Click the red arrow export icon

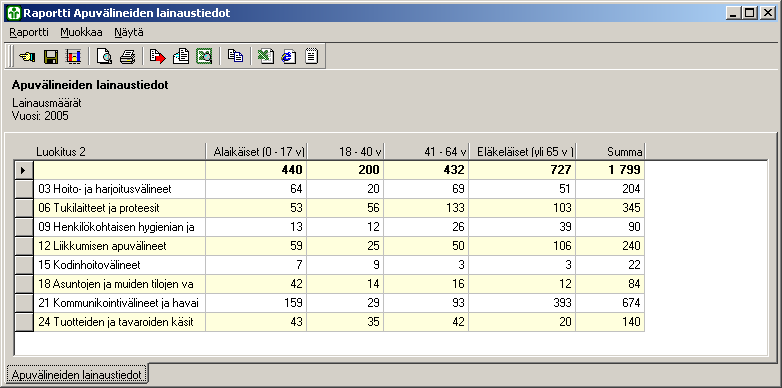(158, 56)
